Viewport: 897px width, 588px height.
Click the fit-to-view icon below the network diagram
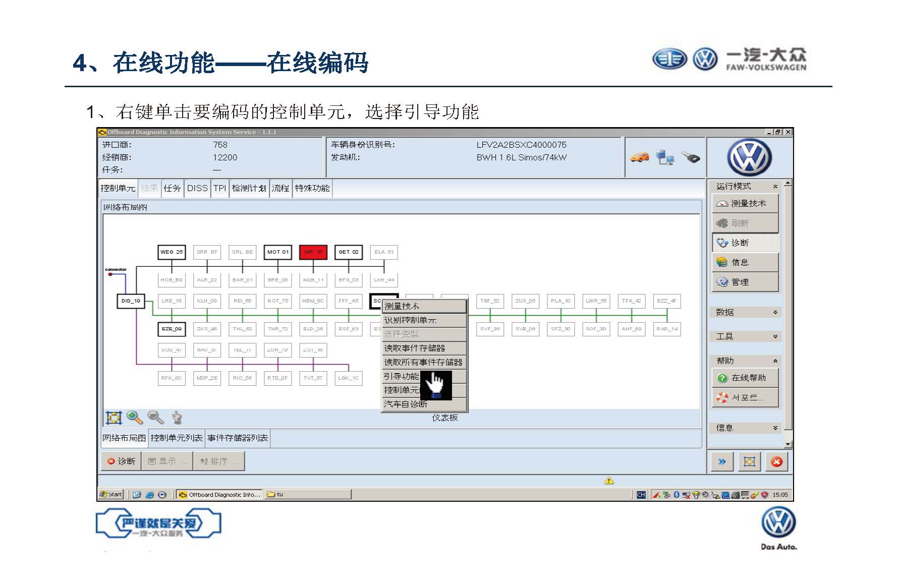pos(114,418)
